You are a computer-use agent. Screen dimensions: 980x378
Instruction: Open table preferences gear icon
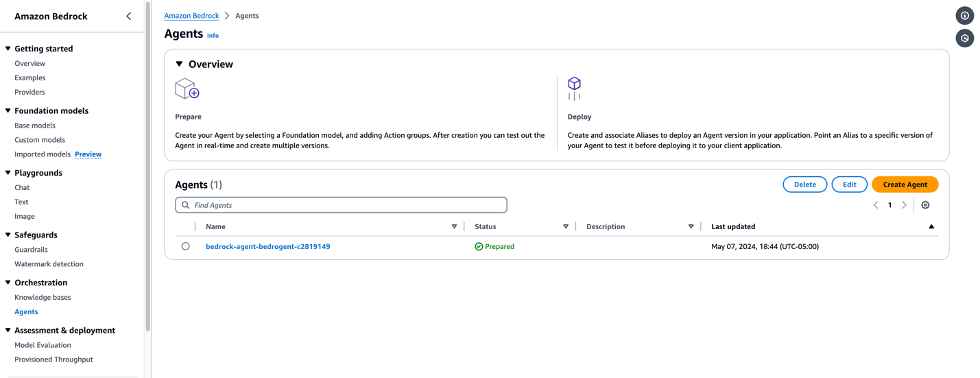tap(925, 205)
